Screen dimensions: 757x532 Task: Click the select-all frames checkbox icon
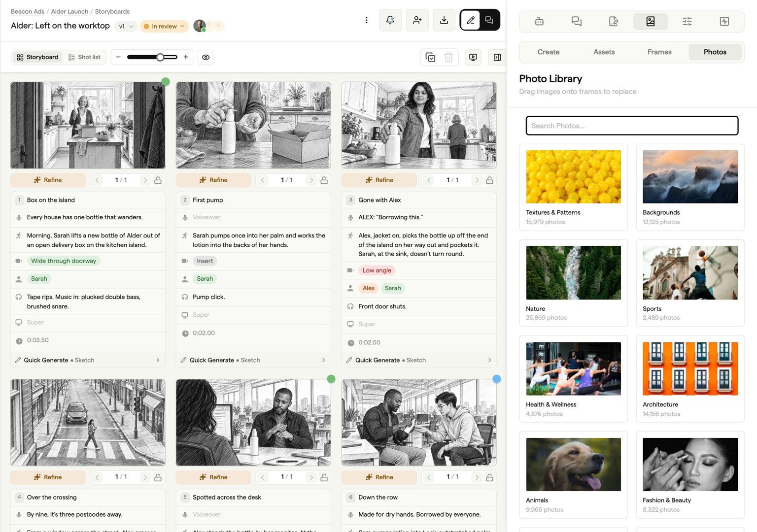click(430, 57)
